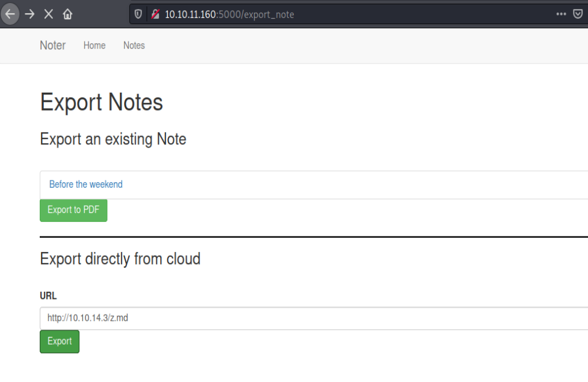Image resolution: width=588 pixels, height=382 pixels.
Task: Click the browser home icon
Action: [67, 14]
